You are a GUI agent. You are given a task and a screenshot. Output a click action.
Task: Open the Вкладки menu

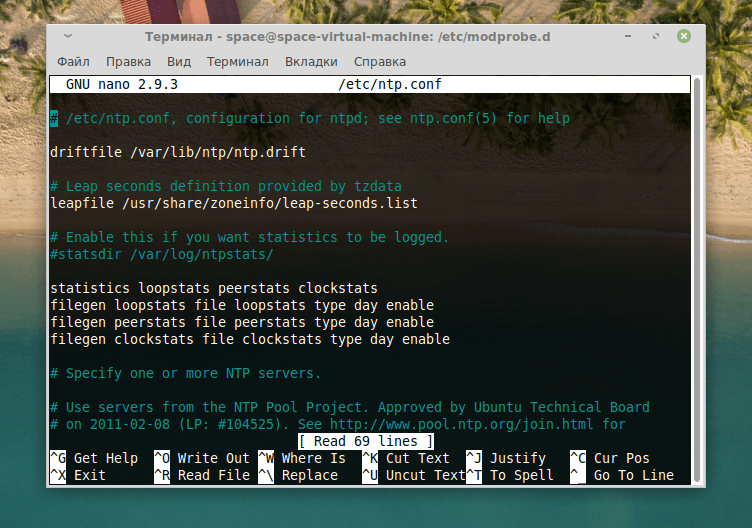pos(311,62)
